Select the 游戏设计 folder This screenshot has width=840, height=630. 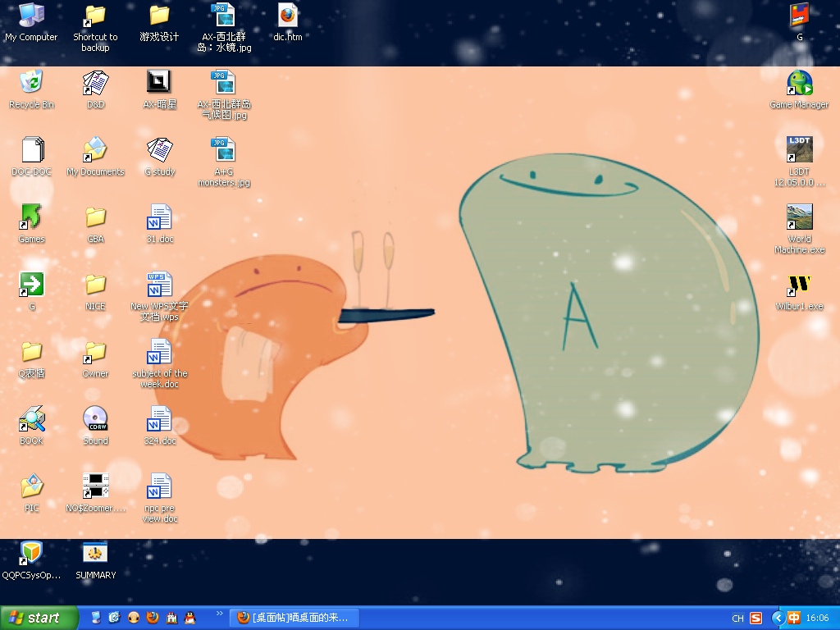159,22
